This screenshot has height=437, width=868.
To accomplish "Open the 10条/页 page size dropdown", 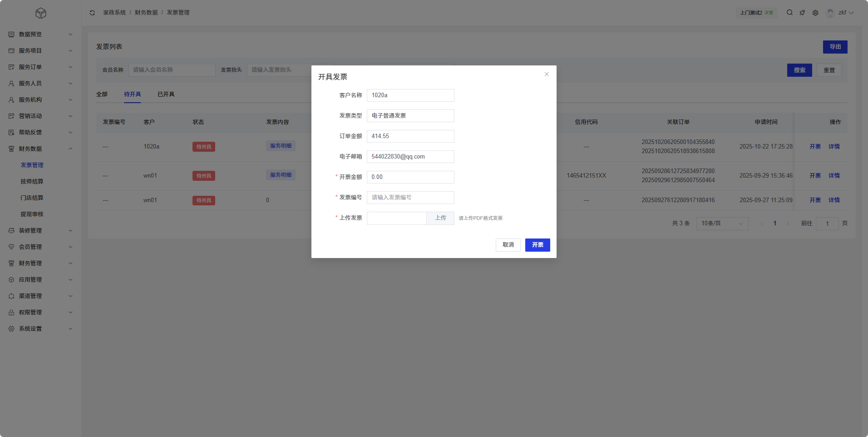I will 722,223.
